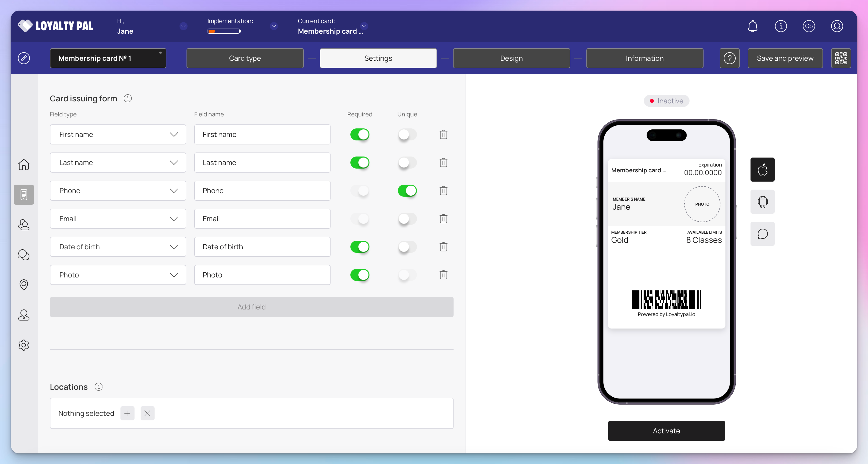This screenshot has height=464, width=868.
Task: Disable Unique toggle for Phone
Action: (407, 191)
